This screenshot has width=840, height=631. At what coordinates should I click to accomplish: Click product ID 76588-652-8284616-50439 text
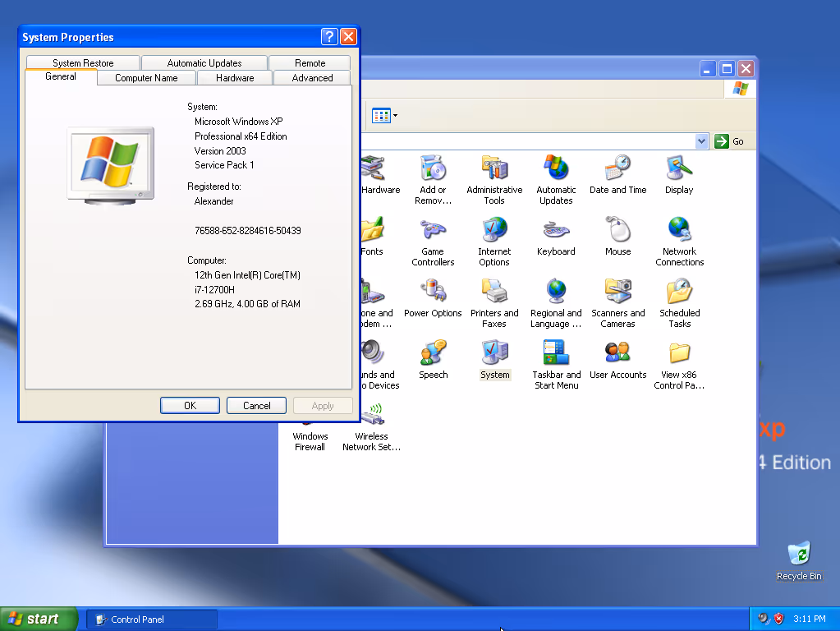coord(247,231)
